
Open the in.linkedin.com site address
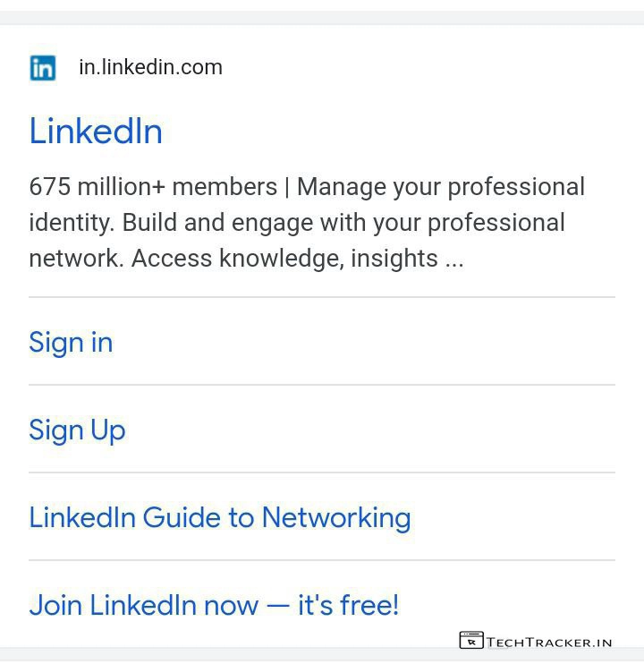click(x=150, y=67)
